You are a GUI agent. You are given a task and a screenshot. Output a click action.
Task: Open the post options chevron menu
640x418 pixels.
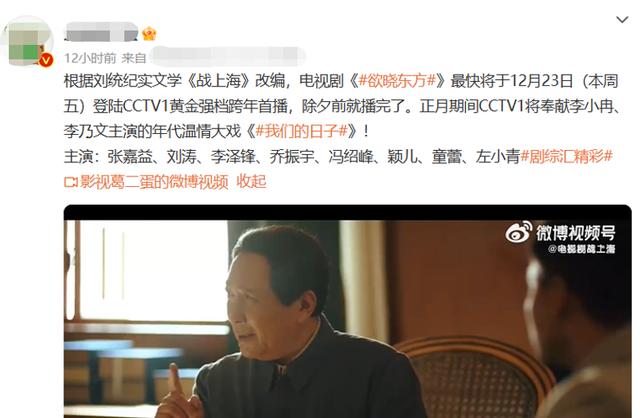click(x=622, y=19)
